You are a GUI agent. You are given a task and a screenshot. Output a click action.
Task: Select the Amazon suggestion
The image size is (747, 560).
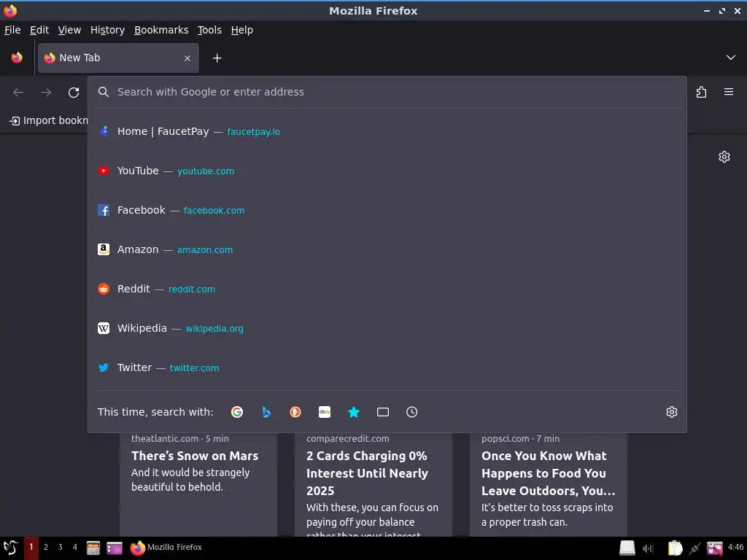click(387, 249)
